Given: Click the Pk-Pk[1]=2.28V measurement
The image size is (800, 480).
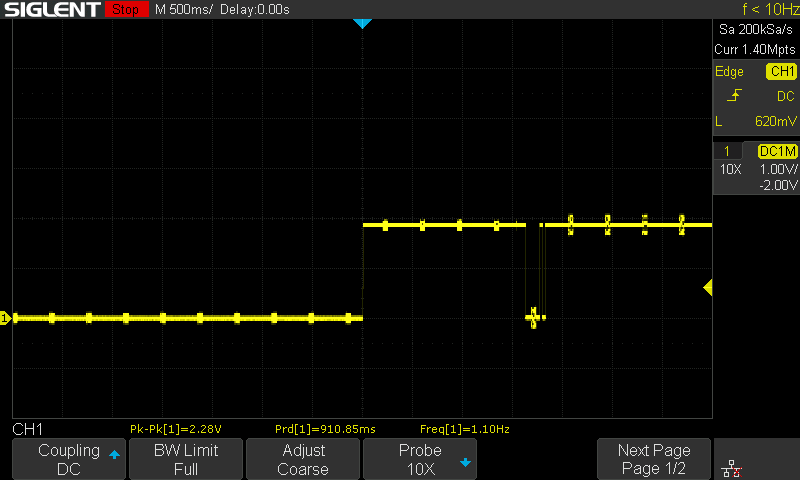Looking at the screenshot, I should [176, 429].
